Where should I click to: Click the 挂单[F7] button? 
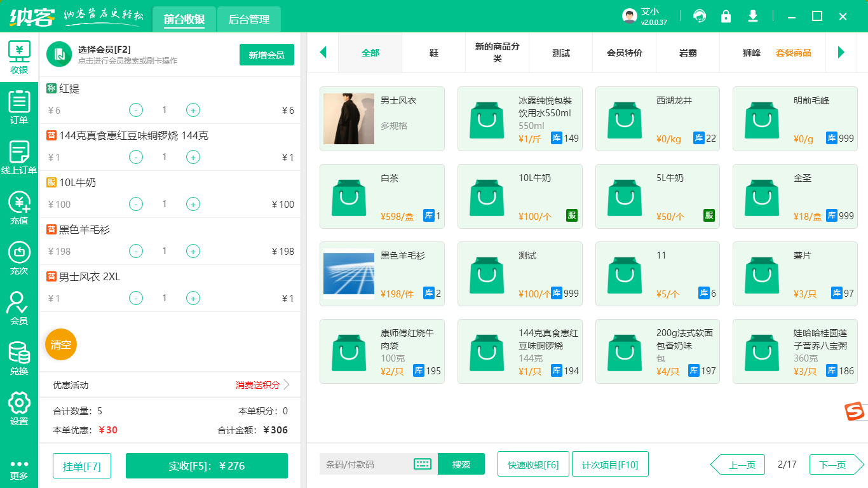82,466
